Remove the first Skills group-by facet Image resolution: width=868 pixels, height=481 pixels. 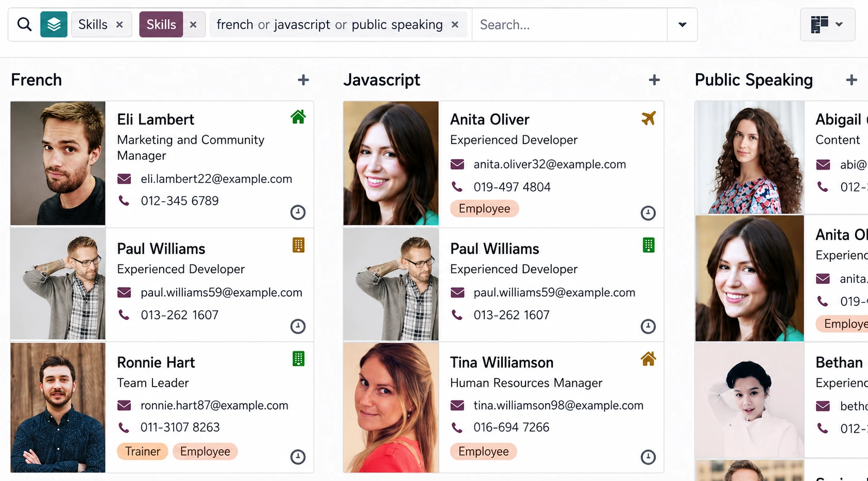click(120, 24)
